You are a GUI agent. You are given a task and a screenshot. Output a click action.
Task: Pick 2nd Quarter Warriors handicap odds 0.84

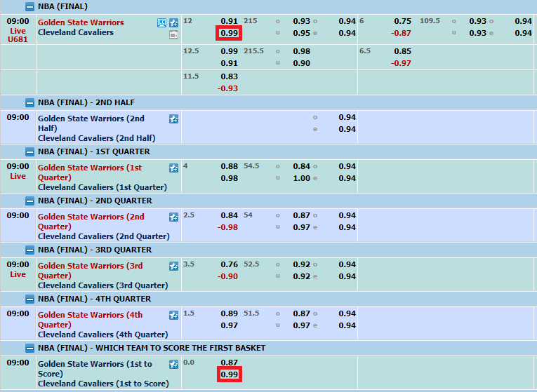[x=229, y=215]
